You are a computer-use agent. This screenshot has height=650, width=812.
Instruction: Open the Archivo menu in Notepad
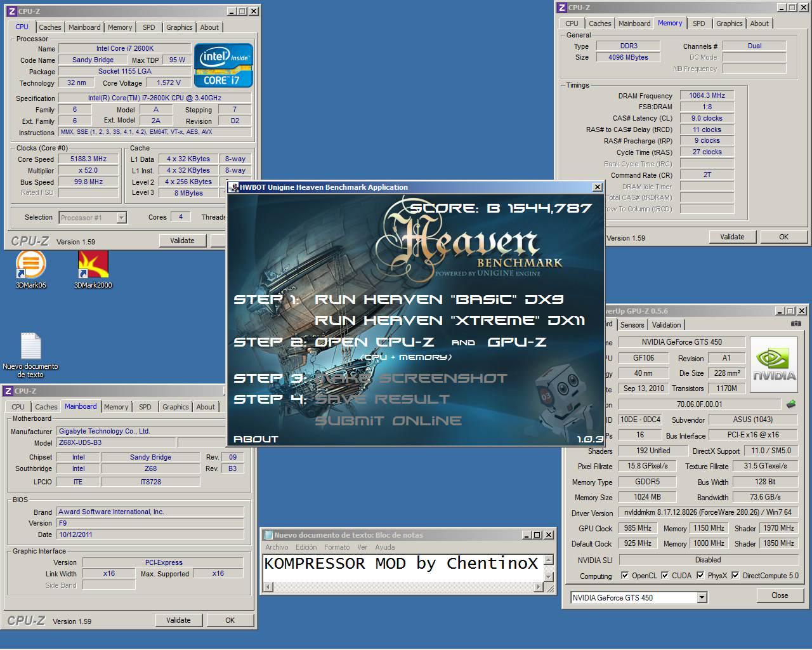277,547
